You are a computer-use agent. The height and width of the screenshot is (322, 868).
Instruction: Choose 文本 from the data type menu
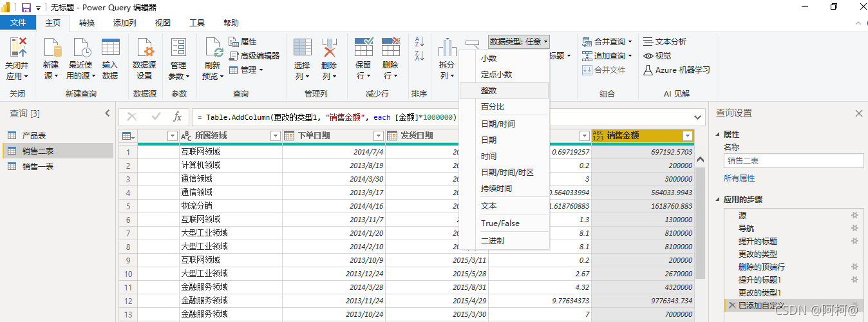coord(504,206)
